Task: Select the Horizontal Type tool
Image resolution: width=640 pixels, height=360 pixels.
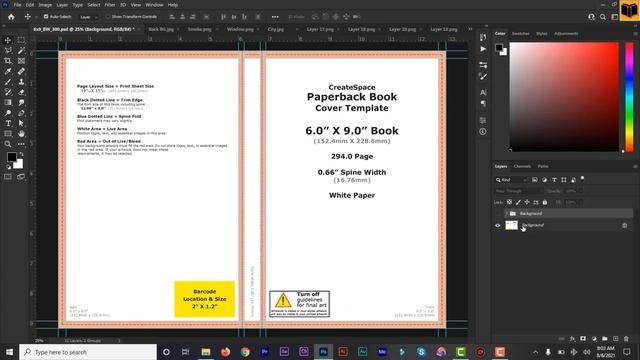Action: tap(8, 123)
